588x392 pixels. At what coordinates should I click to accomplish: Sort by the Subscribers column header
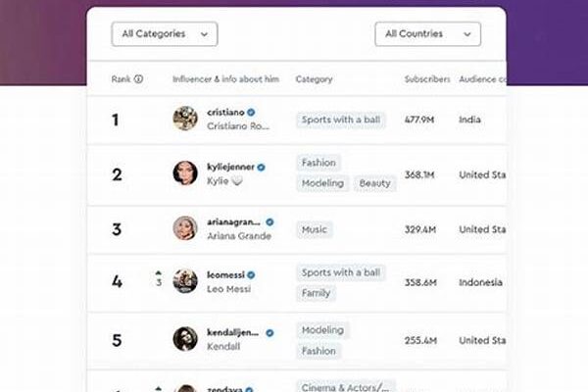(x=426, y=79)
